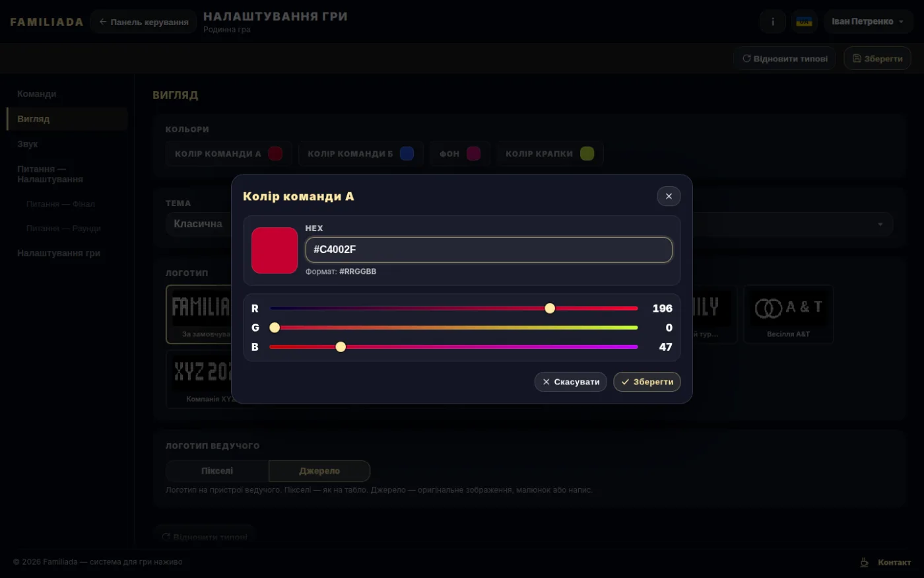Click the coffee cup icon in footer
The image size is (924, 578).
point(864,562)
